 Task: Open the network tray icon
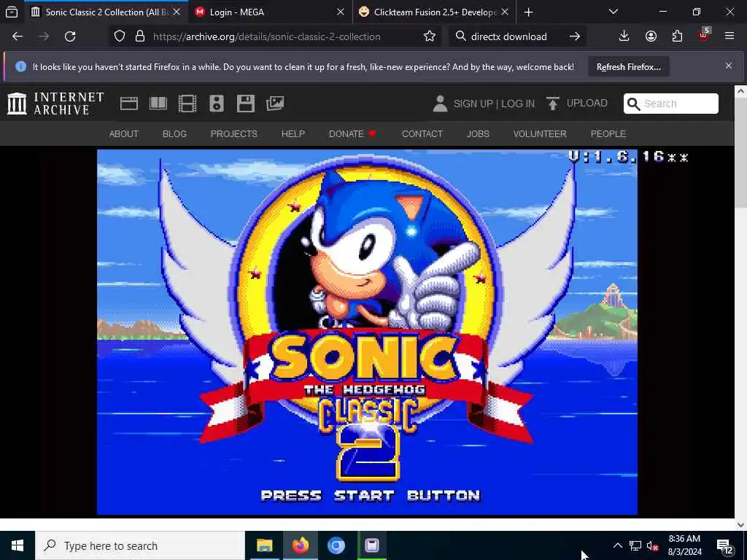(x=635, y=545)
